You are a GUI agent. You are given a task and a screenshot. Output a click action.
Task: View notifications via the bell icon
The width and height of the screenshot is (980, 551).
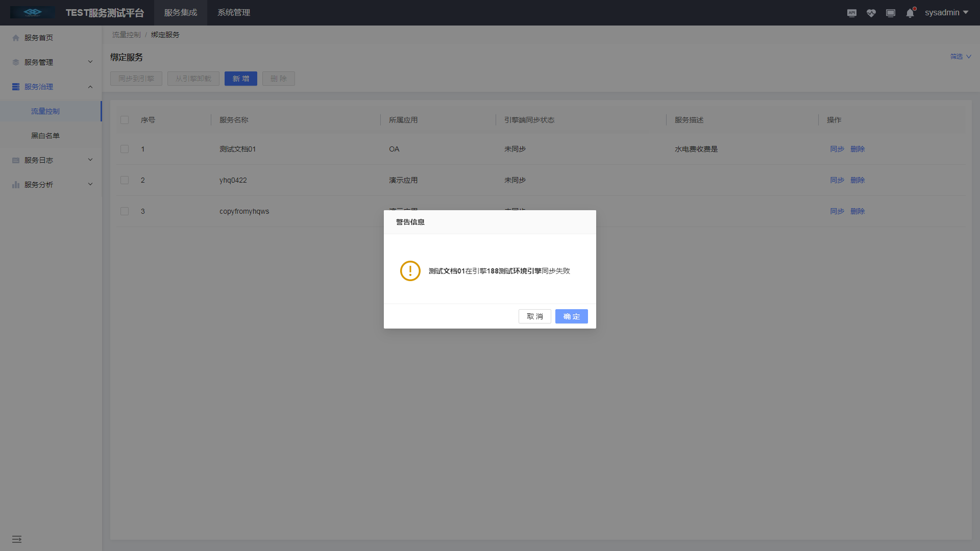pos(910,13)
